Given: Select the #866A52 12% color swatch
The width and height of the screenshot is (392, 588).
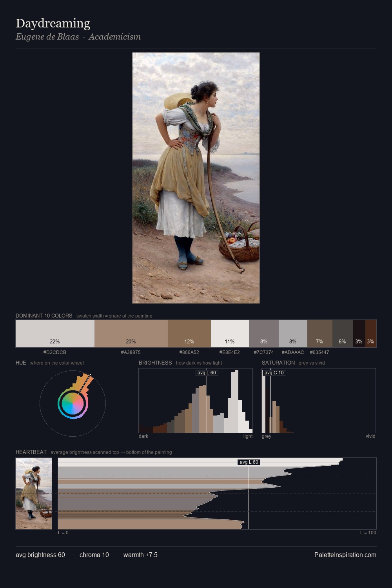Looking at the screenshot, I should coord(189,334).
